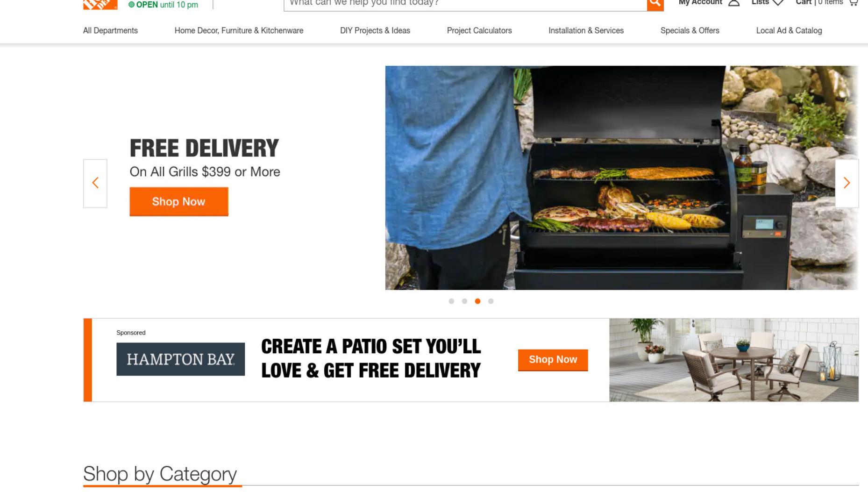Open Project Calculators menu item
Viewport: 868px width, 492px height.
[x=479, y=30]
